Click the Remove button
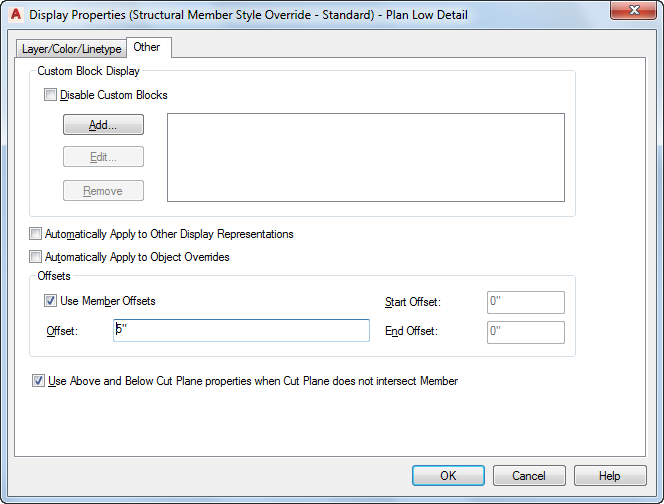Screen dimensions: 664x504 tap(103, 191)
